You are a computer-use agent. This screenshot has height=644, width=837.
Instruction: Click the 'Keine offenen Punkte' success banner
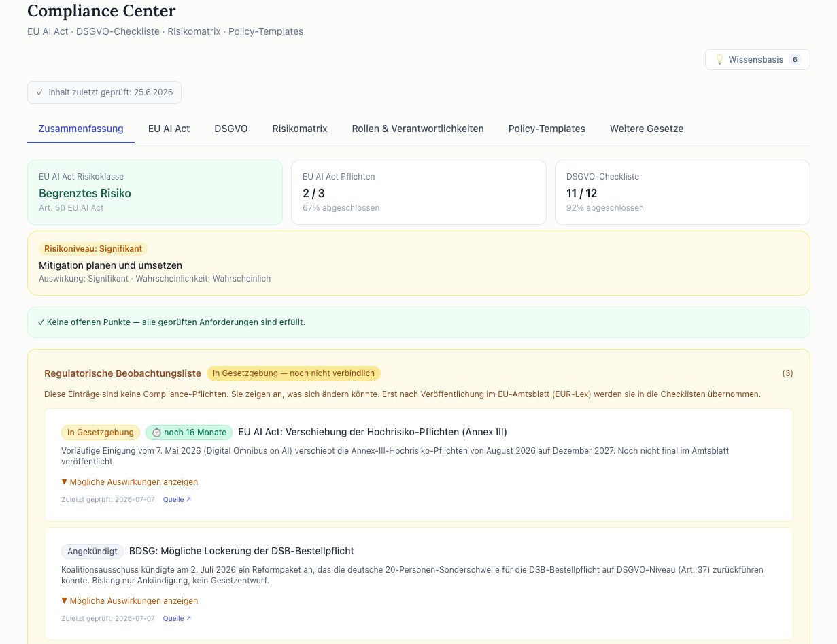click(419, 322)
